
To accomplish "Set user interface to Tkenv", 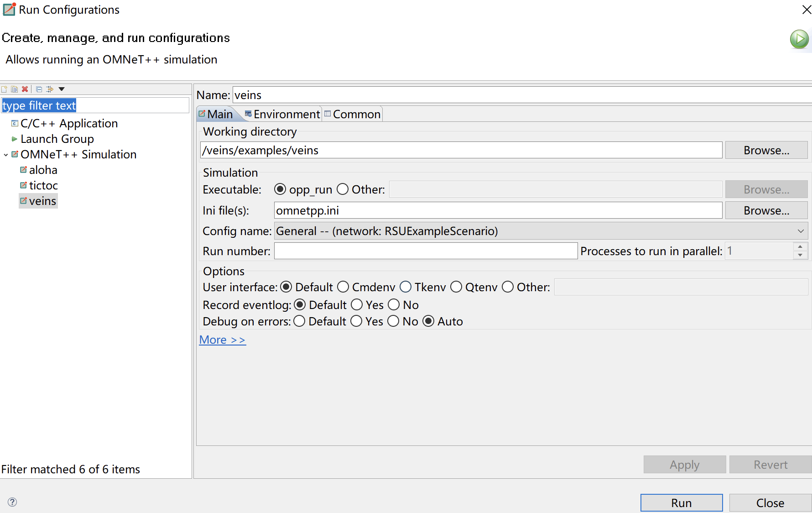I will [406, 287].
